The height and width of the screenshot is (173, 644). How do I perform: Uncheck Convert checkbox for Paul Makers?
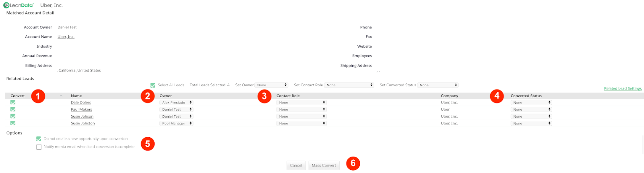click(x=13, y=109)
